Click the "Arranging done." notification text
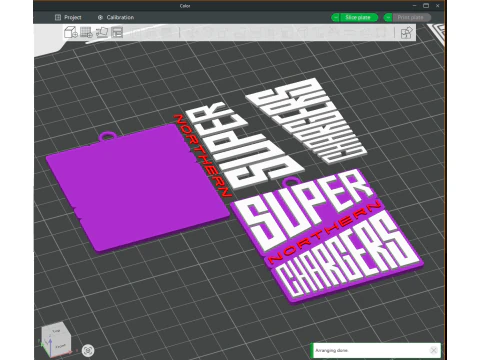 332,350
